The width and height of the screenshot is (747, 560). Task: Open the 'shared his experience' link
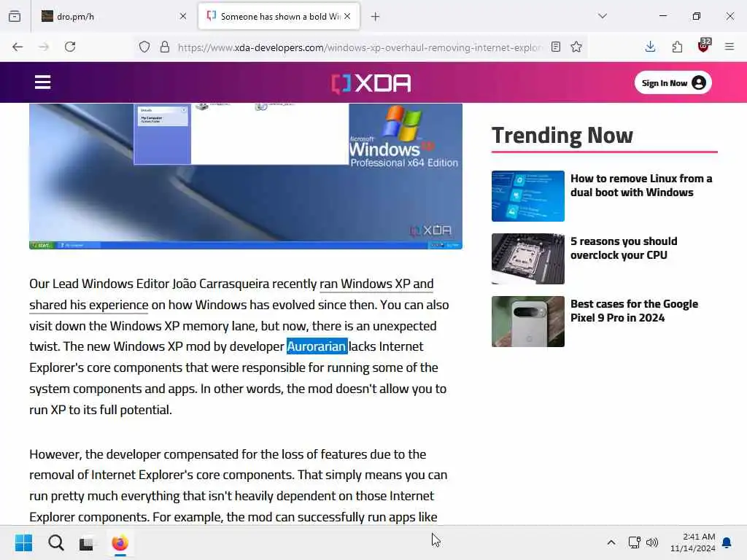(88, 305)
